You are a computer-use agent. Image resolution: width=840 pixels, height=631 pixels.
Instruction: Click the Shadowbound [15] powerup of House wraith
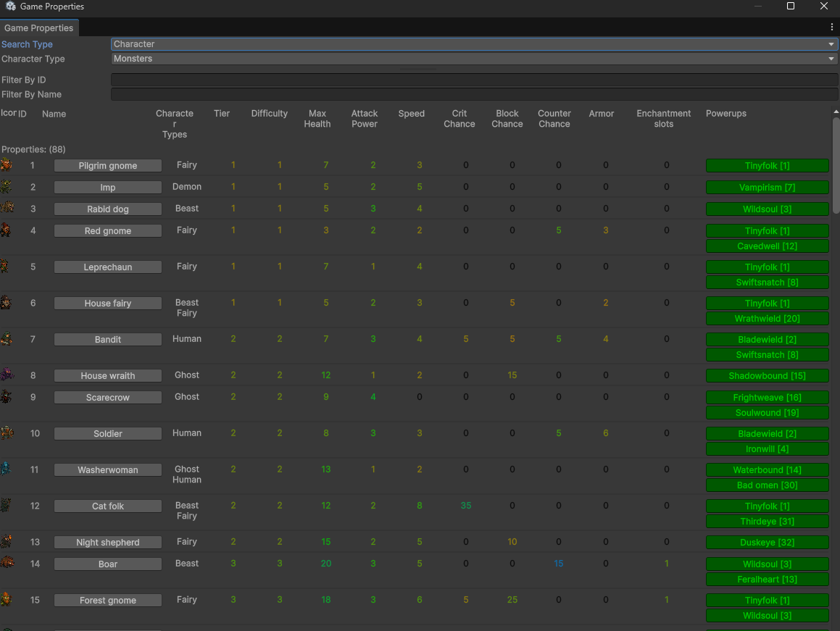[x=767, y=376]
